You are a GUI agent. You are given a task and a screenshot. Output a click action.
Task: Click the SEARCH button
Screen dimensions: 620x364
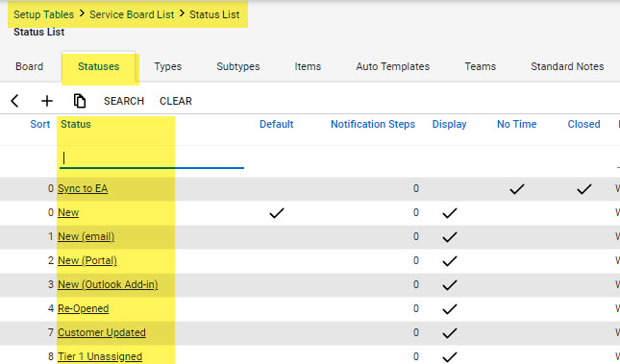(x=124, y=101)
